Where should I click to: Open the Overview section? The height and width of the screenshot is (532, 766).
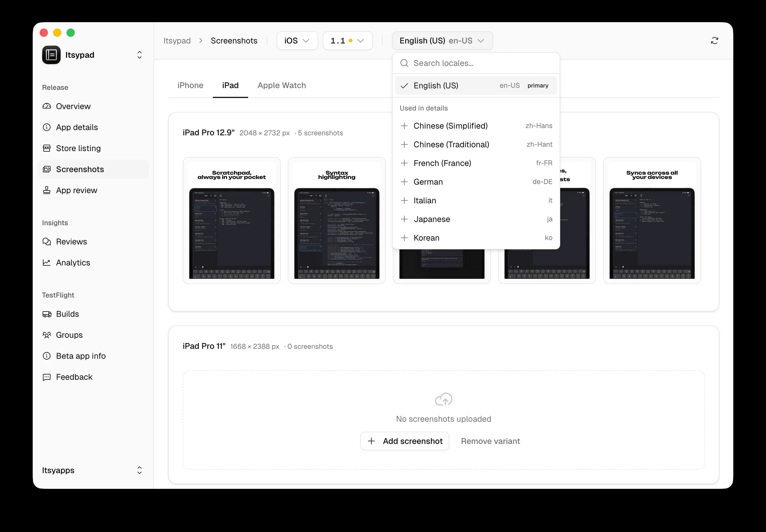click(73, 106)
